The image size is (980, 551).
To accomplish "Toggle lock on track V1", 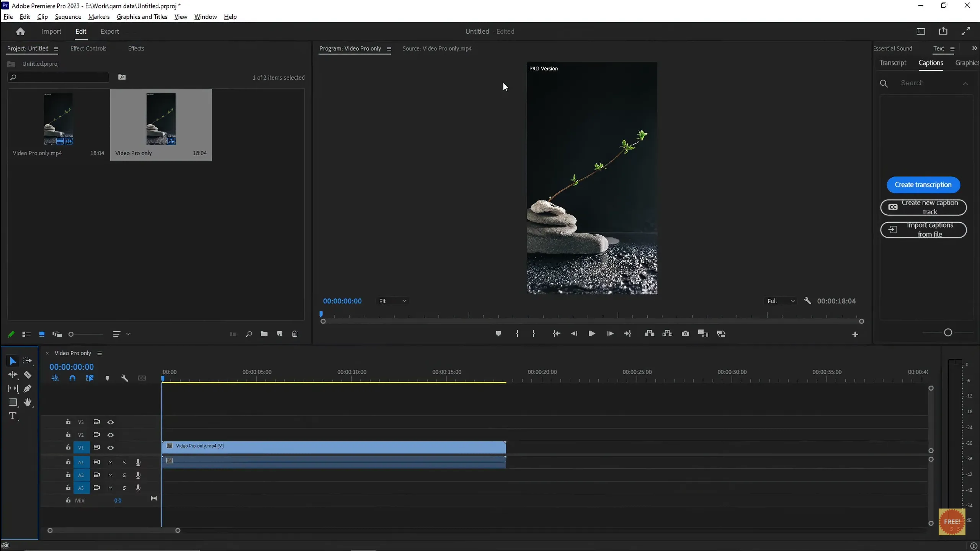I will (x=68, y=447).
